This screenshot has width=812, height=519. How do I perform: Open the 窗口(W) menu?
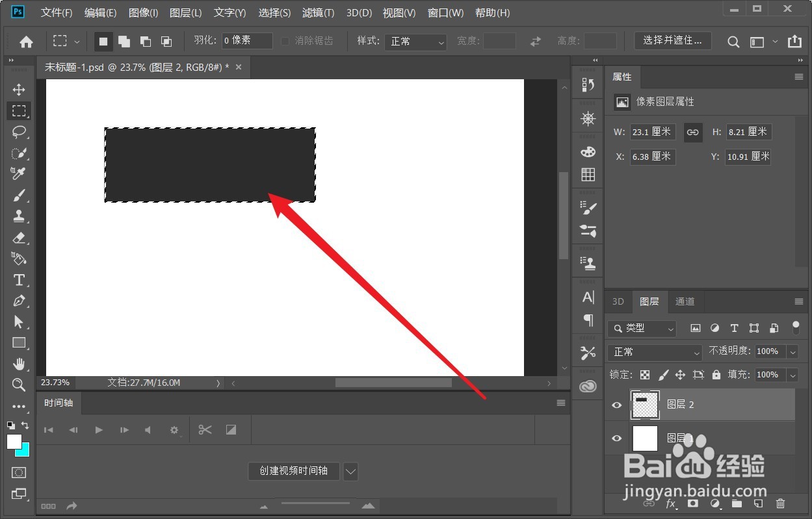click(x=445, y=12)
